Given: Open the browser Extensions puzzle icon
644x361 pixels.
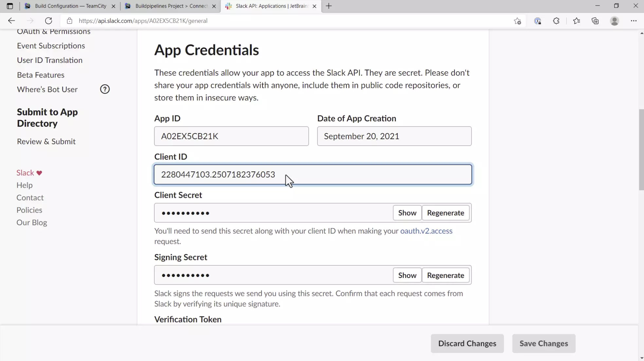Looking at the screenshot, I should click(556, 21).
